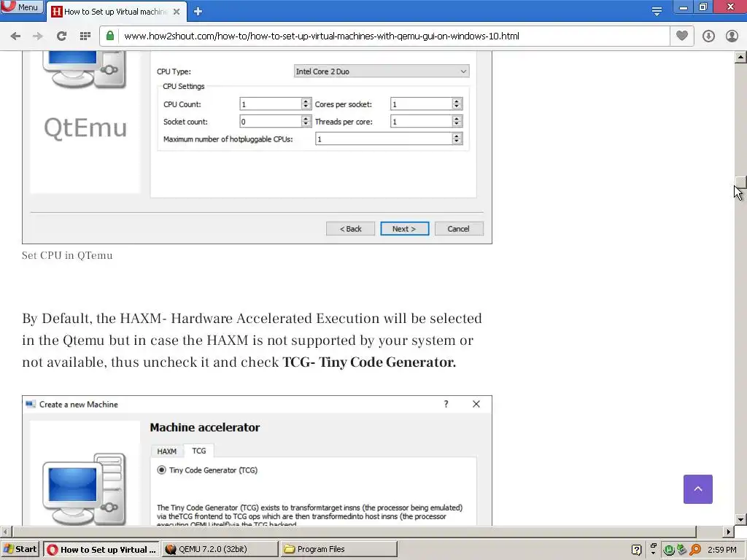747x560 pixels.
Task: Open the profile account icon
Action: point(732,36)
